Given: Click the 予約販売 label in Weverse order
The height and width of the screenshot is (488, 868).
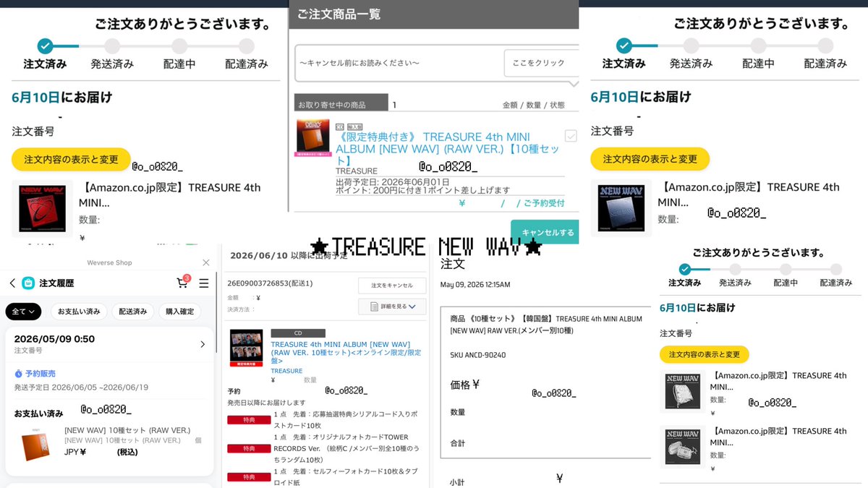Looking at the screenshot, I should click(x=41, y=374).
